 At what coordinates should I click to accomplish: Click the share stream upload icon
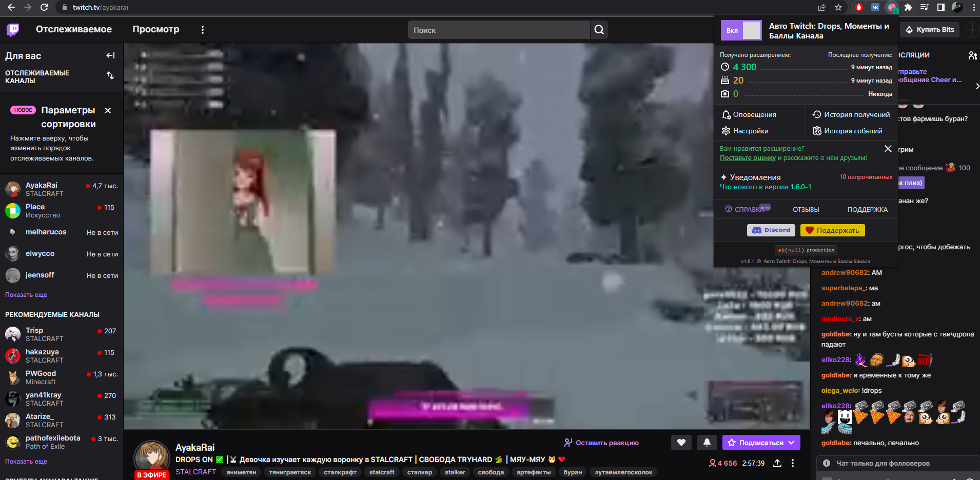(777, 463)
